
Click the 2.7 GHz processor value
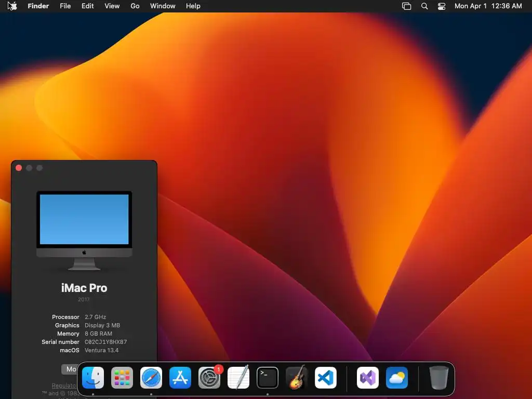coord(96,317)
